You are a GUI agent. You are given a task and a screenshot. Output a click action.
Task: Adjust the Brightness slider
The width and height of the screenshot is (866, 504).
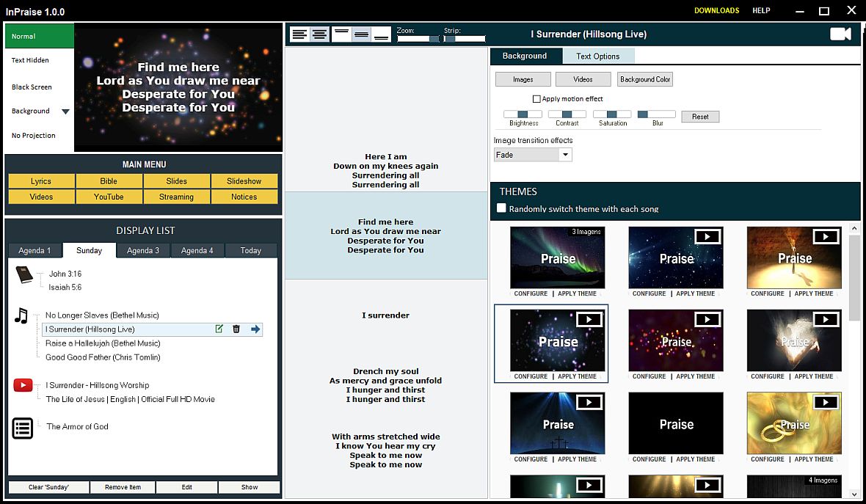[x=523, y=114]
